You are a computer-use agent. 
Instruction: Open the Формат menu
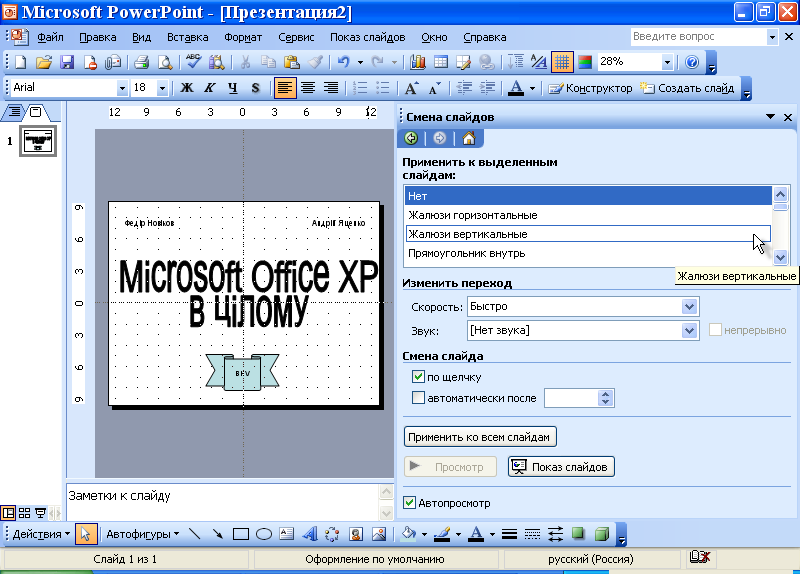pyautogui.click(x=243, y=37)
